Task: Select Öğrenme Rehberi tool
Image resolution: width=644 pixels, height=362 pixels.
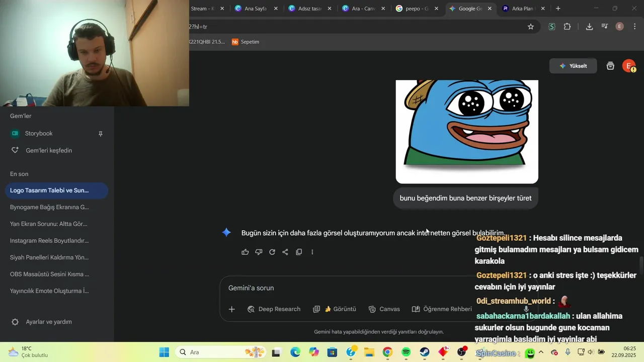Action: click(x=441, y=309)
